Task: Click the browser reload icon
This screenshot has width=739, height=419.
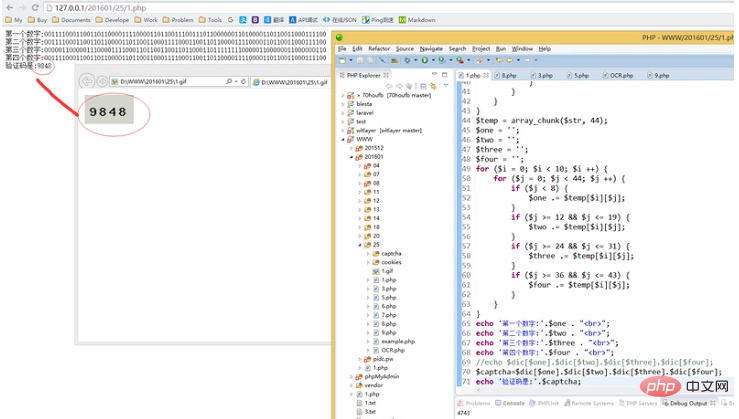Action: (33, 7)
